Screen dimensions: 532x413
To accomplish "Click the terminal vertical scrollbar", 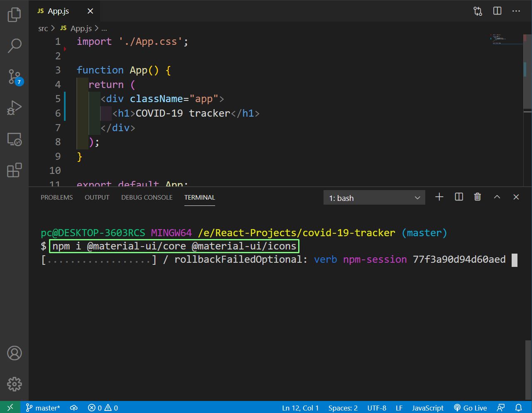I will (528, 369).
